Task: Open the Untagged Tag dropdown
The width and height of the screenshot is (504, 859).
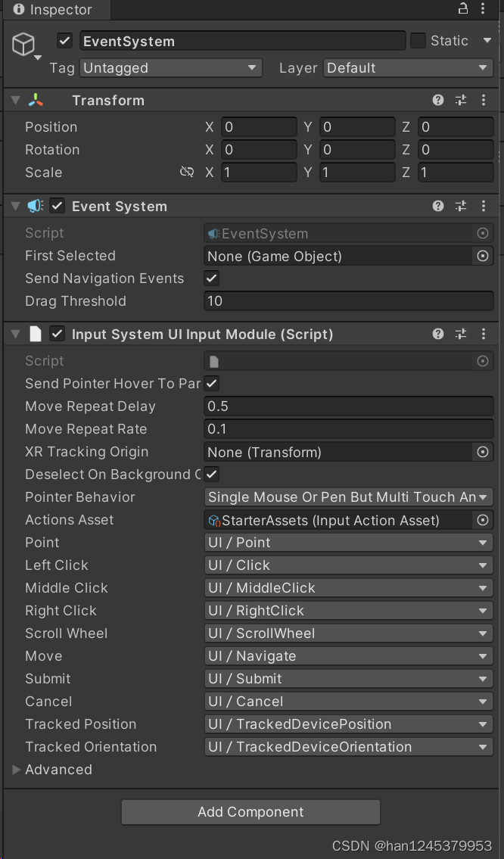Action: 170,67
